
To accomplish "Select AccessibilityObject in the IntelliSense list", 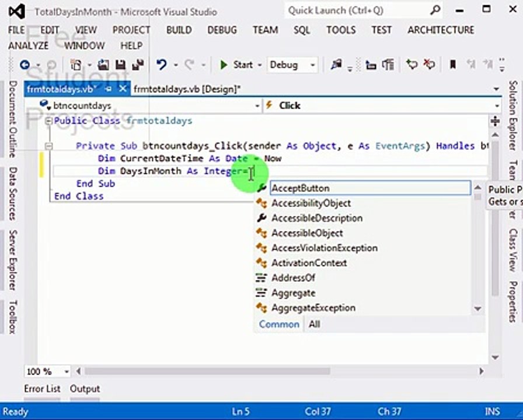I will tap(363, 203).
